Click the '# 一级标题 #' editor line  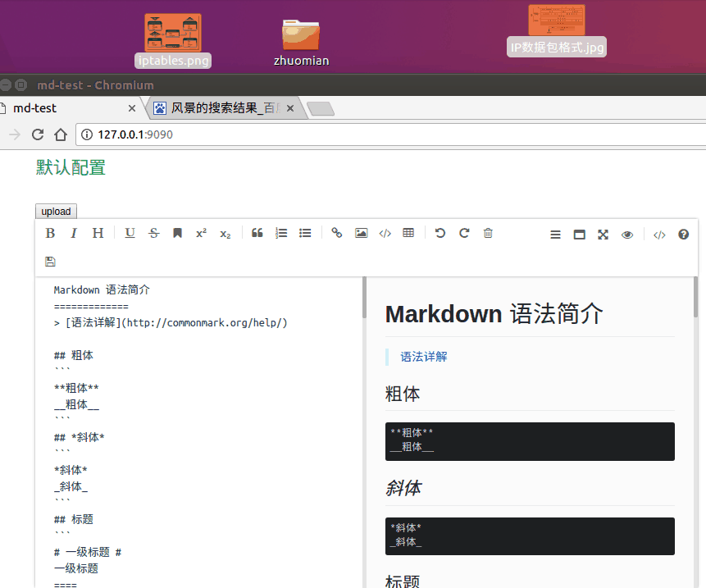[x=88, y=552]
